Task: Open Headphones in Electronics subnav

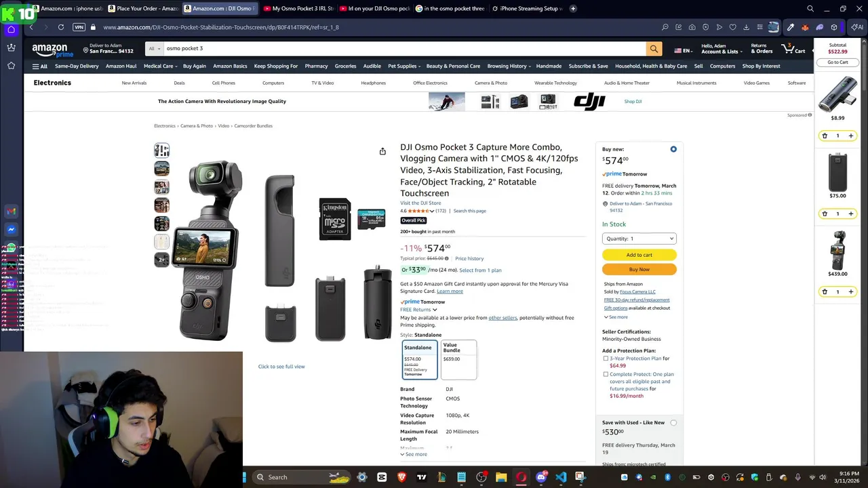Action: (373, 83)
